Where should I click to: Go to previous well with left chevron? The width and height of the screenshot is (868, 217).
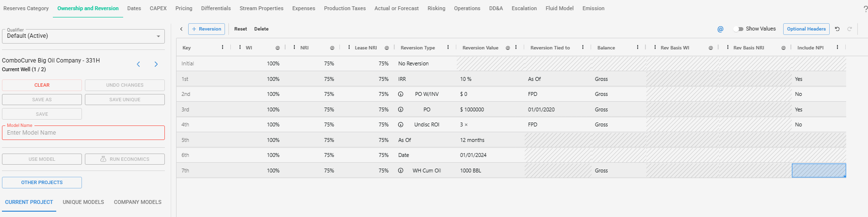pyautogui.click(x=138, y=64)
